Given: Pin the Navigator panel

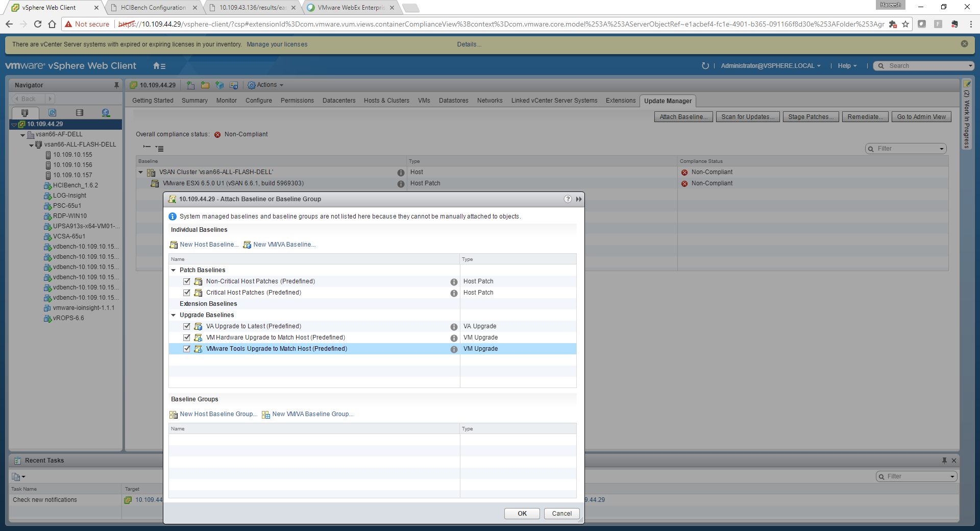Looking at the screenshot, I should coord(116,85).
